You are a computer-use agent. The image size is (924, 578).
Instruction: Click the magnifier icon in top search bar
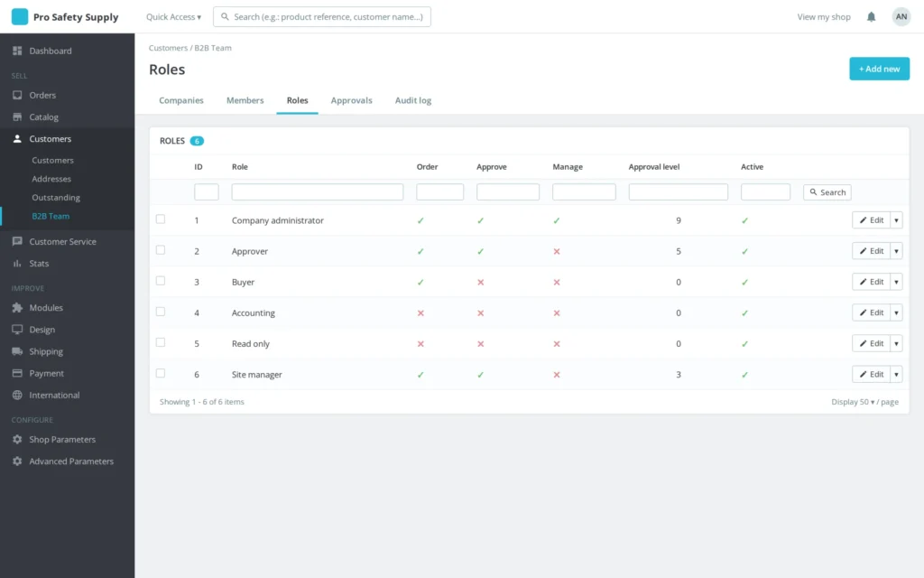click(225, 16)
